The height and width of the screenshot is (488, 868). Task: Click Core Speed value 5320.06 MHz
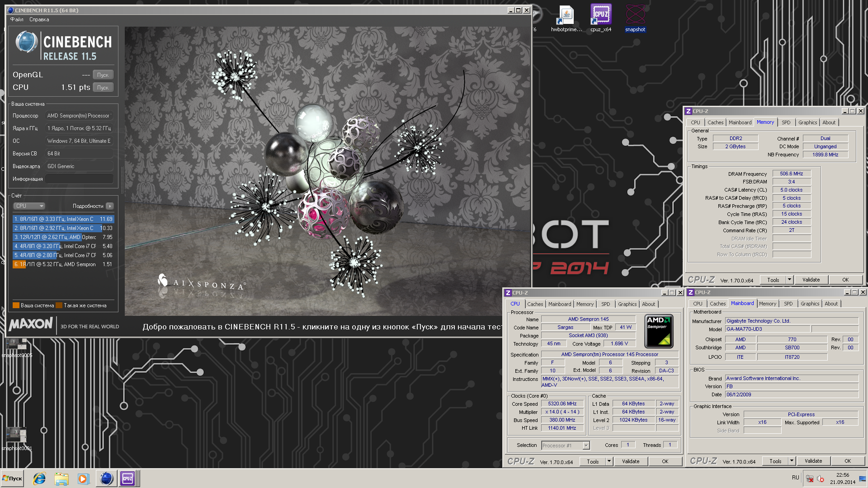[x=562, y=404]
